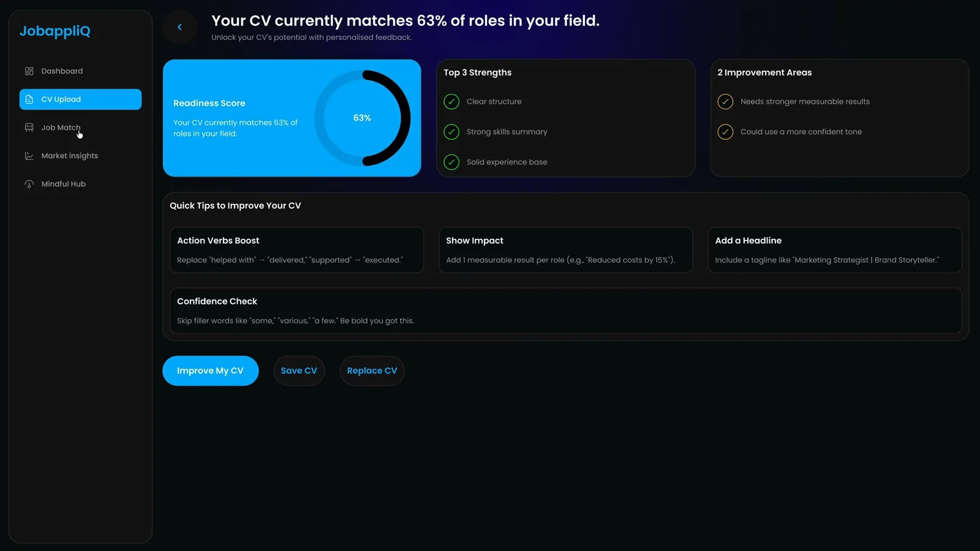The image size is (980, 551).
Task: Click the JobappliQ logo
Action: pyautogui.click(x=55, y=31)
